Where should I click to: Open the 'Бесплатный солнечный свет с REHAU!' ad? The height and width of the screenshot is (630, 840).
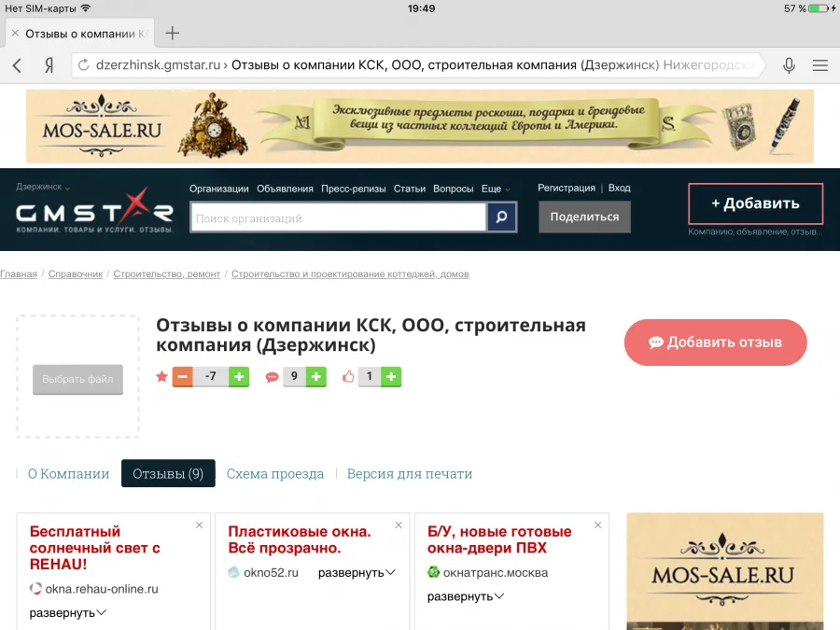click(95, 548)
